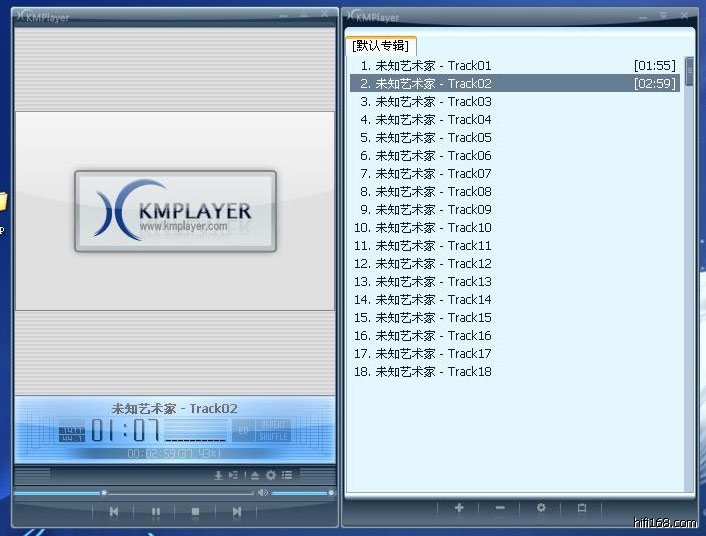706x536 pixels.
Task: Open the eject/open file icon
Action: (x=255, y=475)
